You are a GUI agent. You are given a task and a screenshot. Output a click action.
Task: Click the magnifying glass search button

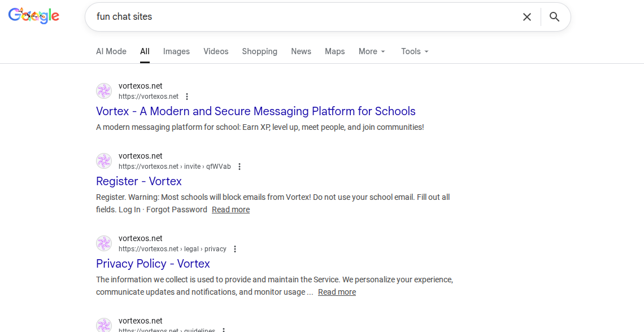click(554, 17)
